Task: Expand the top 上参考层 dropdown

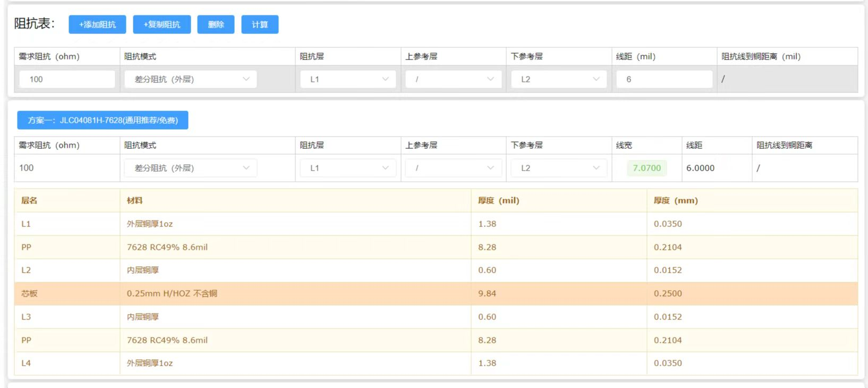Action: pyautogui.click(x=453, y=79)
